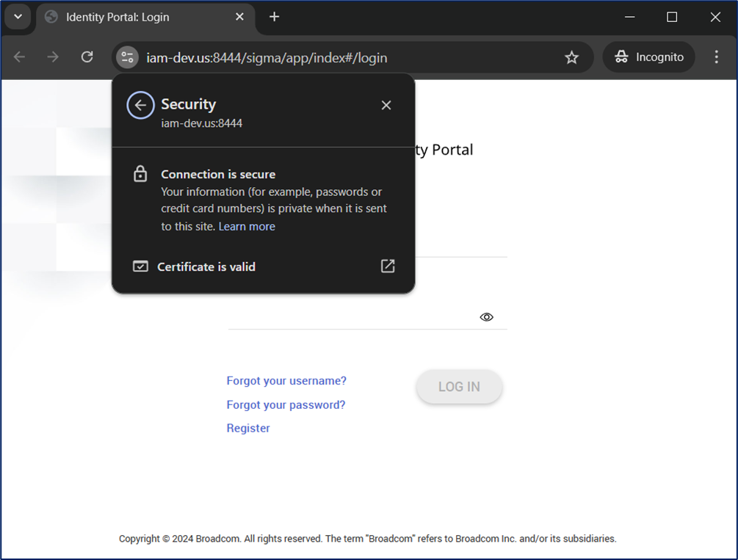This screenshot has width=738, height=560.
Task: Open a new tab with plus button
Action: pyautogui.click(x=274, y=17)
